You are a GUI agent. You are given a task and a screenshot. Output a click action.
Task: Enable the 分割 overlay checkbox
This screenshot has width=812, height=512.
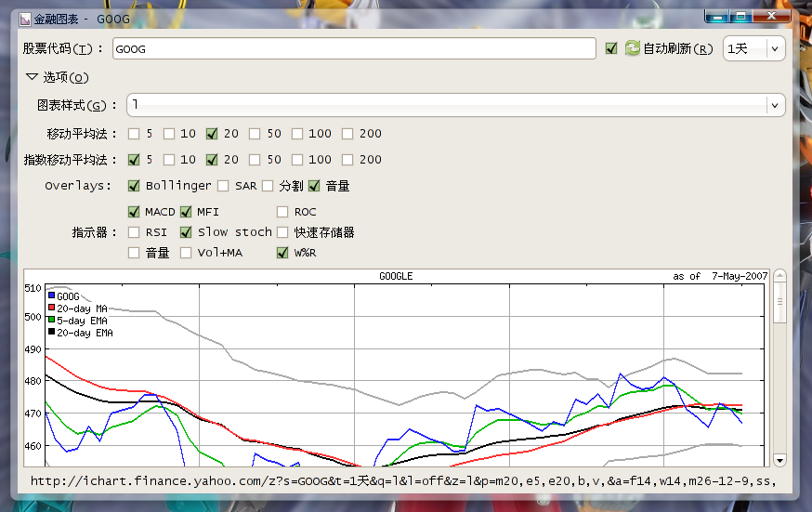(x=268, y=185)
